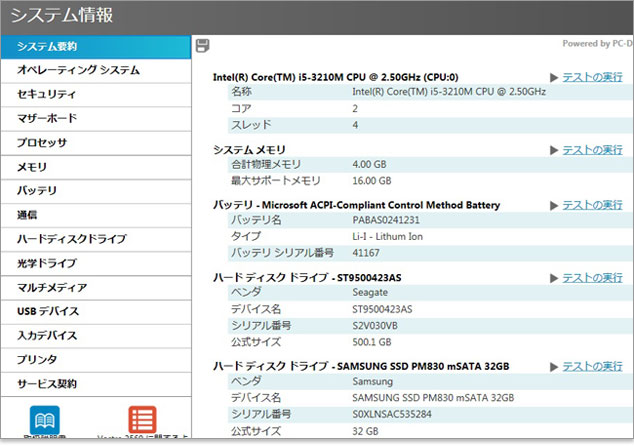Click the save icon above the system summary

(x=203, y=45)
